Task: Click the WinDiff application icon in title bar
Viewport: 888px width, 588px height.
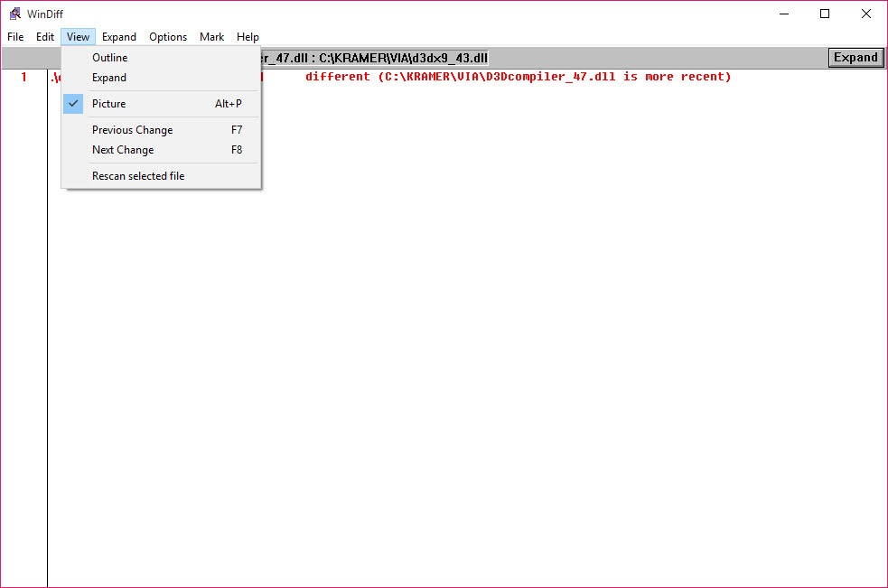Action: coord(14,14)
